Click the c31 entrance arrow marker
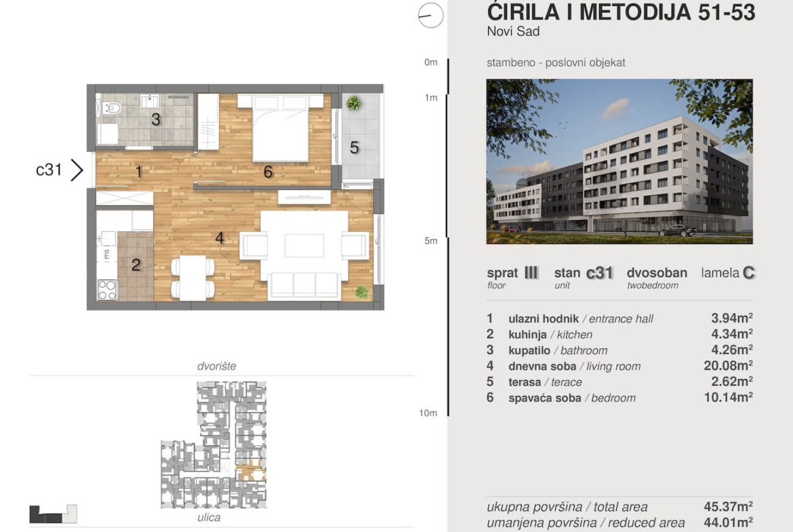The width and height of the screenshot is (793, 532). (x=77, y=169)
